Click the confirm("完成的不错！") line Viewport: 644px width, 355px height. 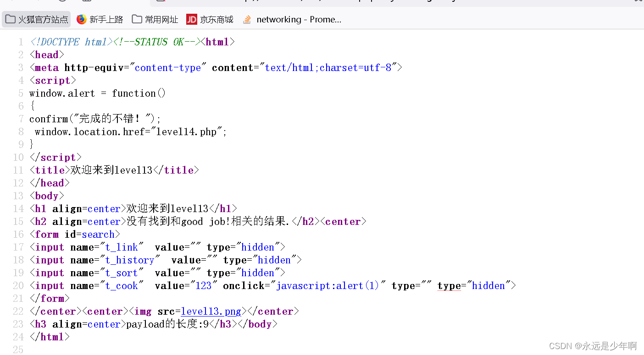(x=95, y=119)
